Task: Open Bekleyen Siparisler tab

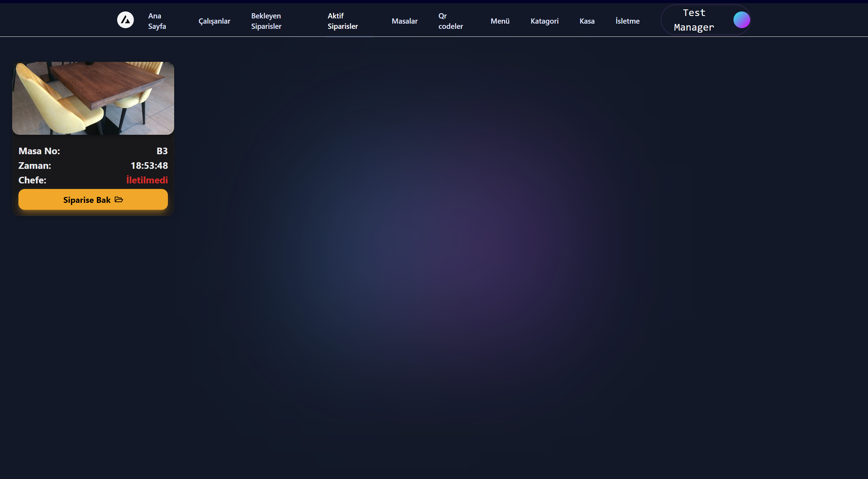Action: pyautogui.click(x=266, y=21)
